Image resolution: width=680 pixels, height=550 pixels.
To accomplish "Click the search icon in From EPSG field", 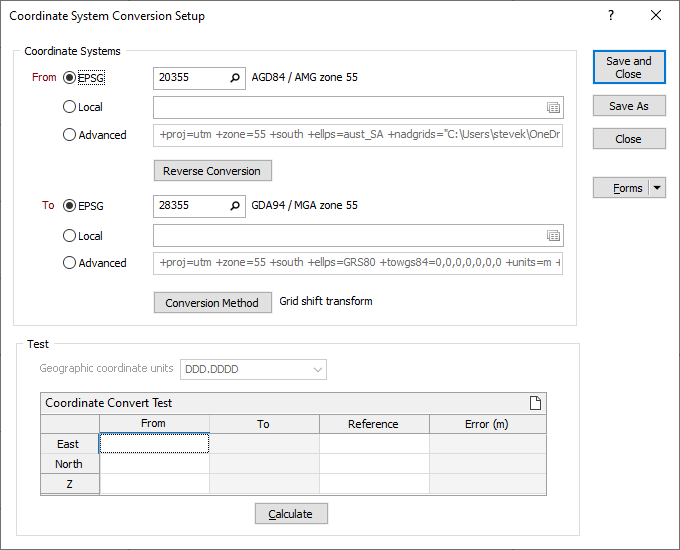I will [x=235, y=77].
